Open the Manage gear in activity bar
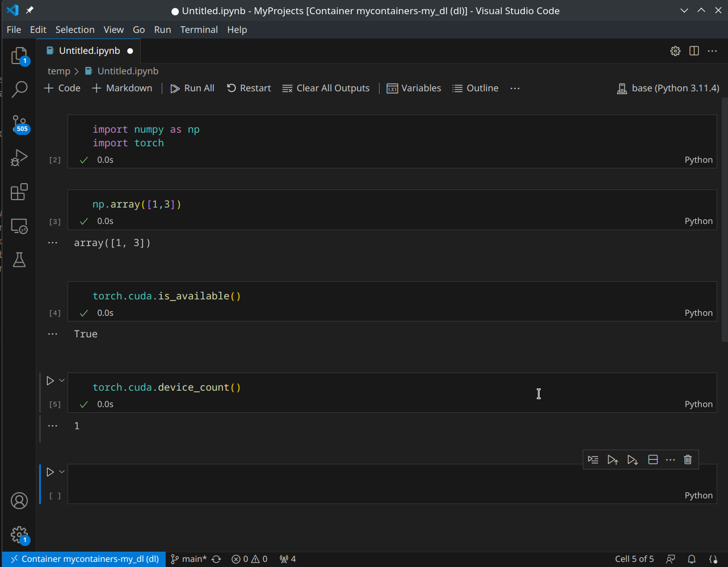 [19, 535]
